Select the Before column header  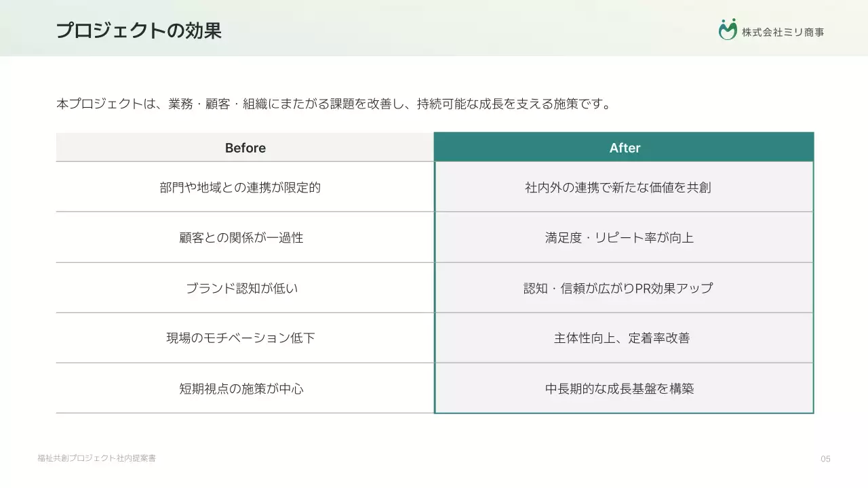[245, 147]
